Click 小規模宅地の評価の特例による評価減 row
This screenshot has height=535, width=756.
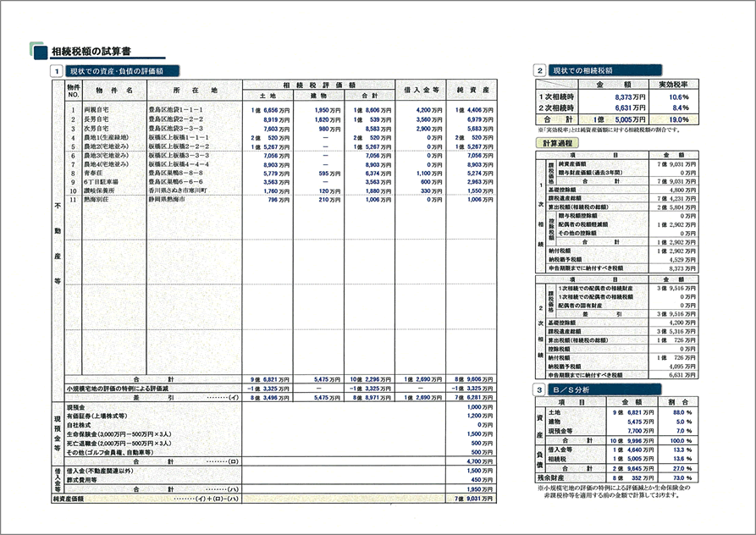[273, 388]
